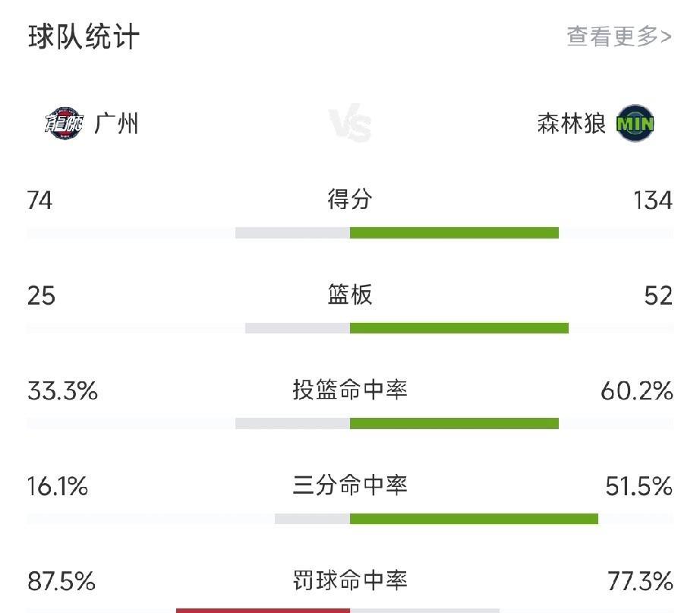Click the 投篮命中率 stat label
The image size is (700, 613).
tap(350, 390)
